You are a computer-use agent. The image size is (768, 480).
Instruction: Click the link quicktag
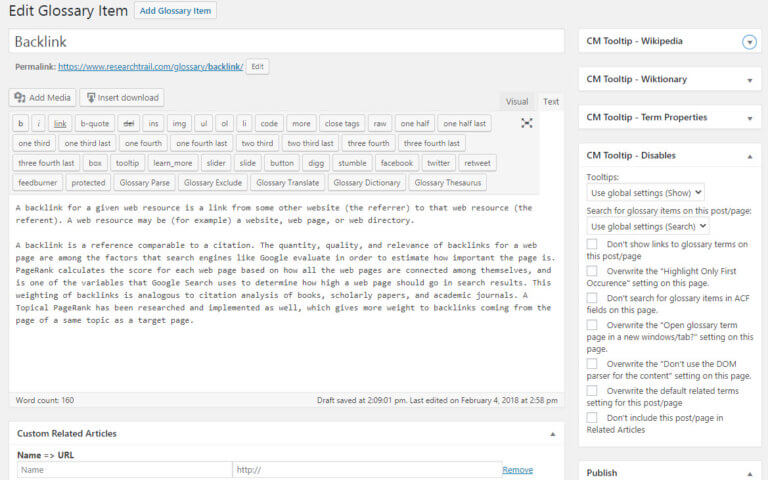[x=60, y=123]
